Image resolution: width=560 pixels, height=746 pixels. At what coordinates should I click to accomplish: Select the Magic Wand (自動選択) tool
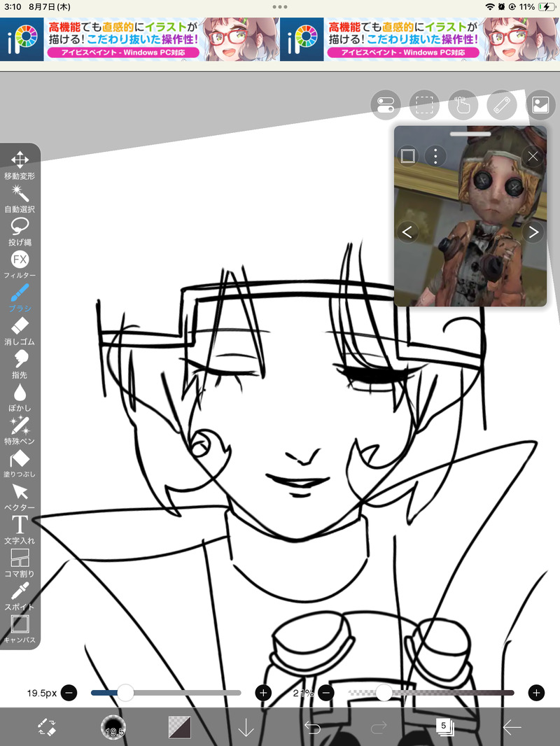tap(20, 198)
